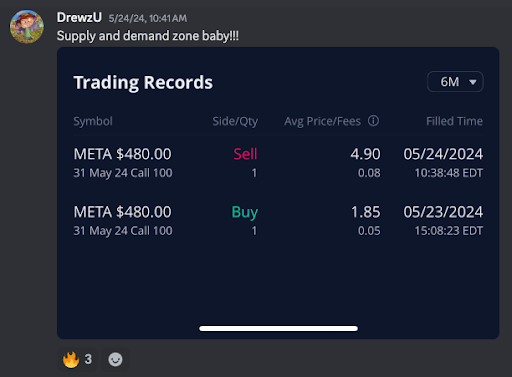Click the fire emoji reaction

(77, 359)
